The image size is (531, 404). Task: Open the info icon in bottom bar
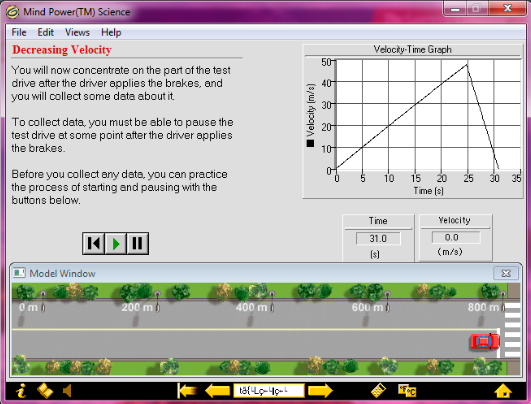coord(22,391)
